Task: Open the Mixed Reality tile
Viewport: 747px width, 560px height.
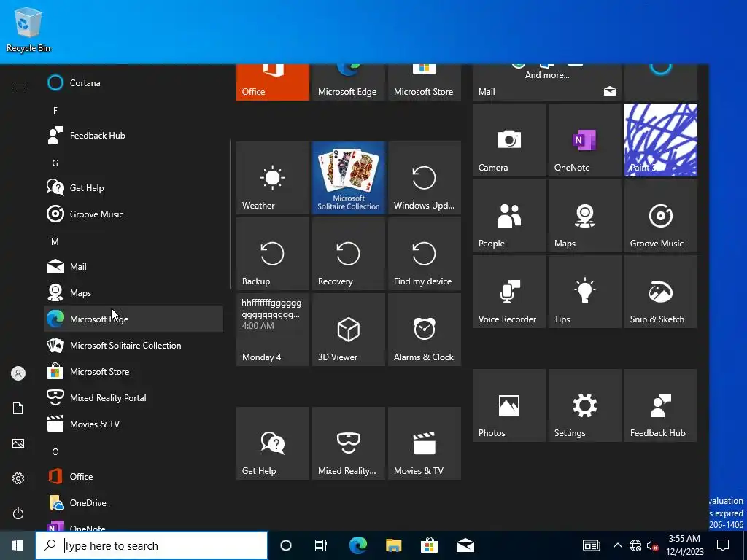Action: point(348,443)
